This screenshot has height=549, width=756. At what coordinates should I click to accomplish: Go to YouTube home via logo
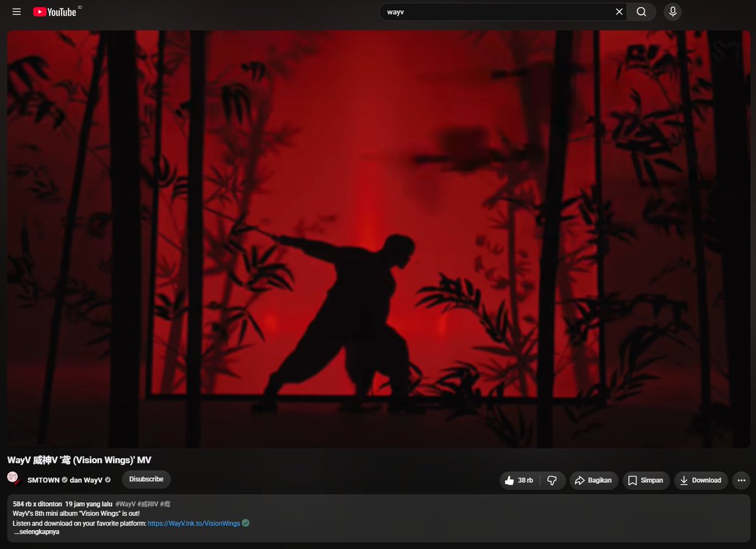pos(55,12)
